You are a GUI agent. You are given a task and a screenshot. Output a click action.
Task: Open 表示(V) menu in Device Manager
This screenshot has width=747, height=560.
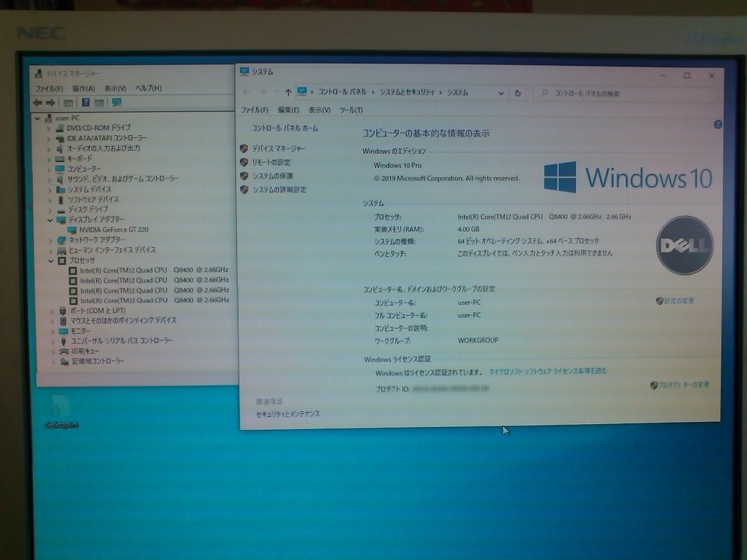[x=115, y=89]
